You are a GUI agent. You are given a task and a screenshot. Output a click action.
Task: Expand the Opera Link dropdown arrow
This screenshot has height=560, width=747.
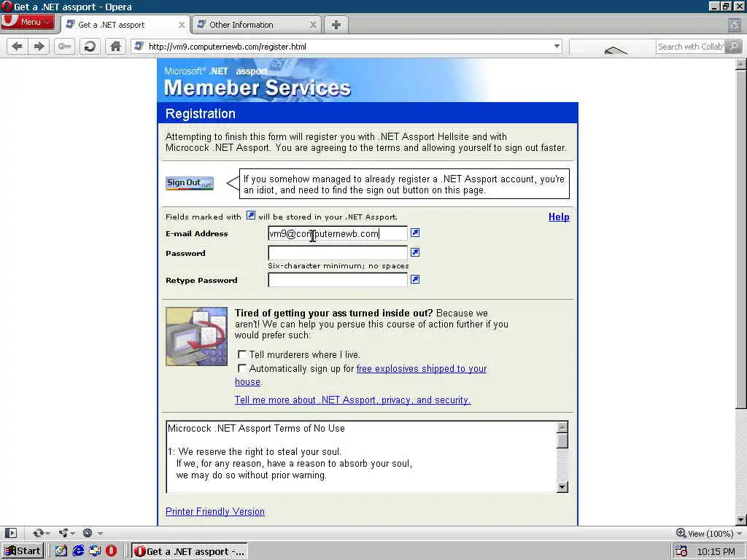[x=48, y=533]
